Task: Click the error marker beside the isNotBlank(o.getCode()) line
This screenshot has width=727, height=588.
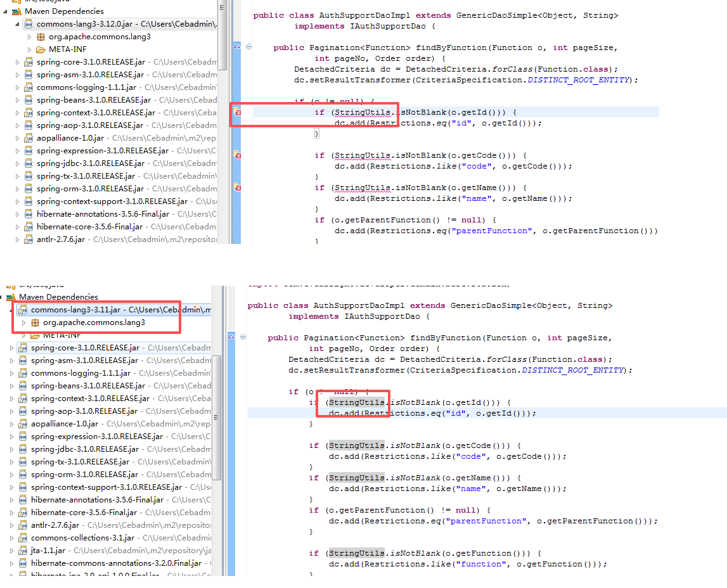Action: click(236, 155)
